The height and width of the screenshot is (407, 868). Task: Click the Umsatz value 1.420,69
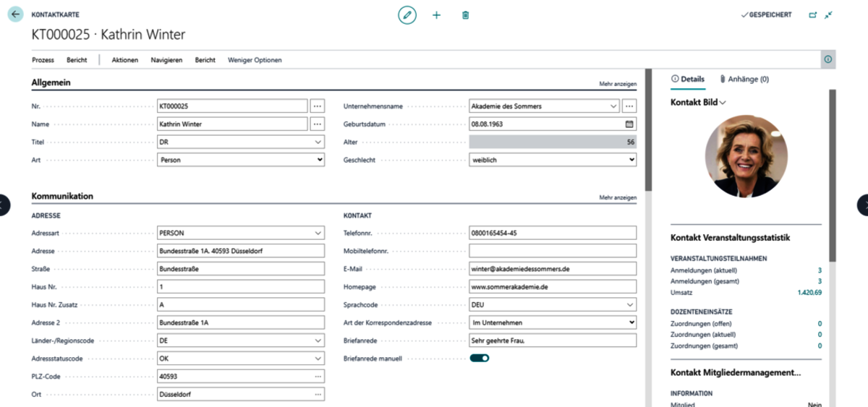click(809, 292)
